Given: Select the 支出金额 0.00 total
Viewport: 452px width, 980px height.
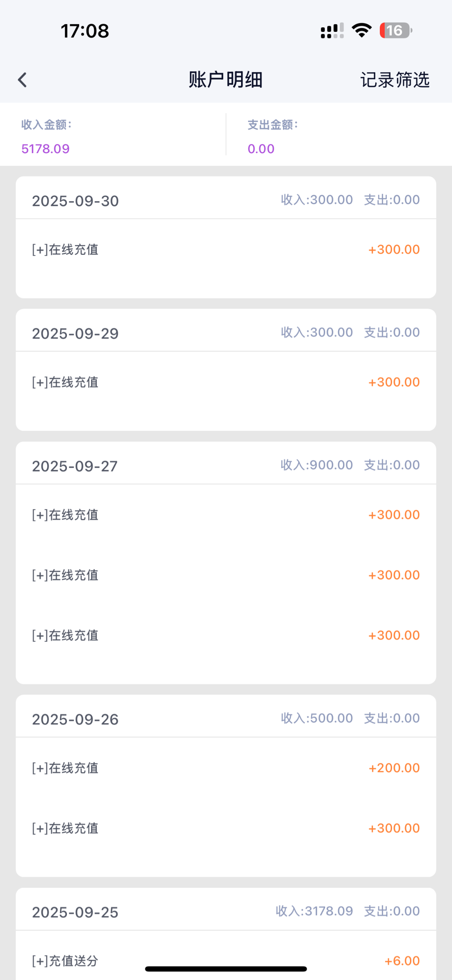Looking at the screenshot, I should click(261, 149).
